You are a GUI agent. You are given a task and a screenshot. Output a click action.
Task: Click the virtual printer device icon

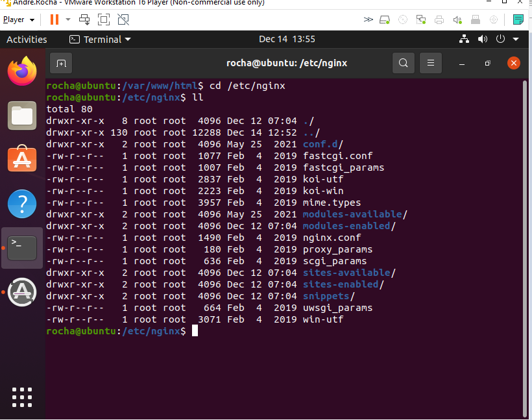point(439,19)
